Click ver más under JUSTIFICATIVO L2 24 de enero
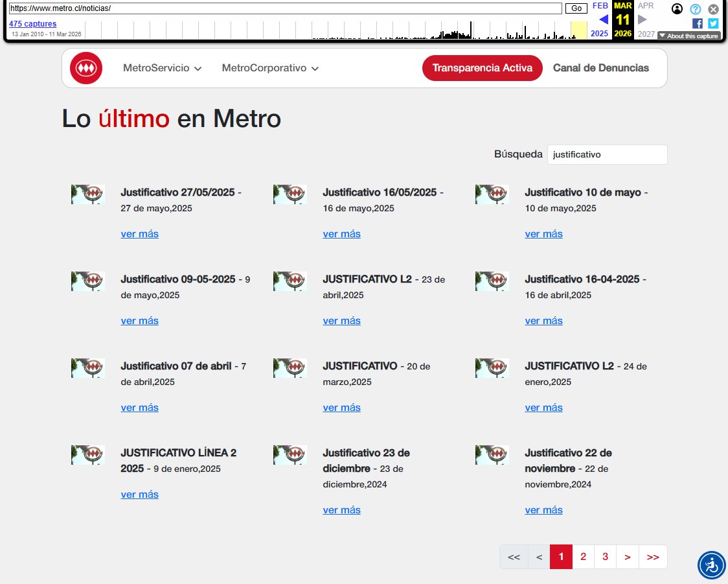 tap(543, 408)
